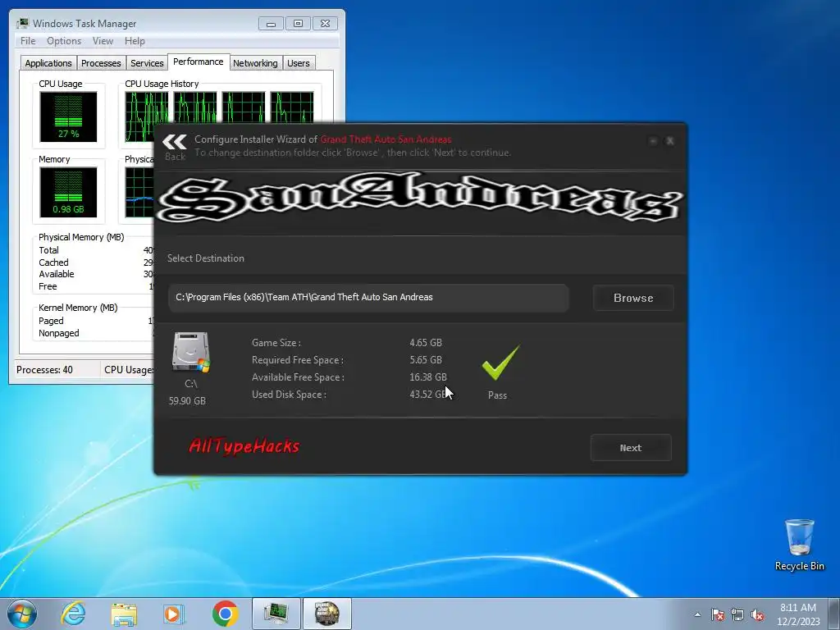
Task: Click the '16.38 GB' available space value
Action: [x=428, y=377]
